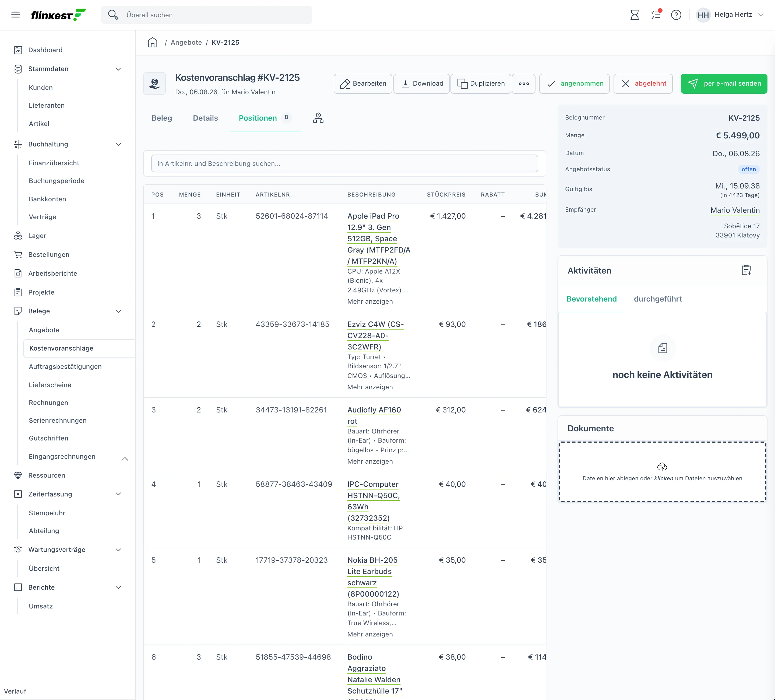The image size is (775, 700).
Task: Open the hamburger menu
Action: pyautogui.click(x=15, y=15)
